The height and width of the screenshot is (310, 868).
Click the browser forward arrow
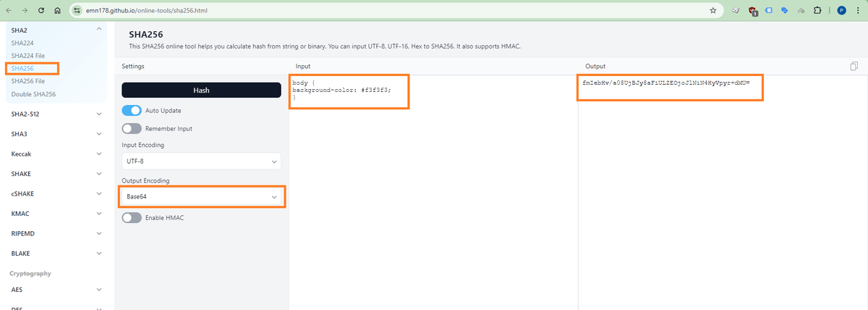point(25,11)
